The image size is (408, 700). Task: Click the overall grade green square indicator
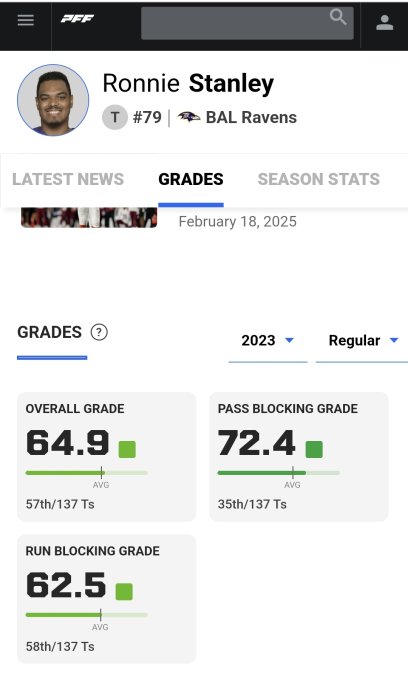[127, 449]
